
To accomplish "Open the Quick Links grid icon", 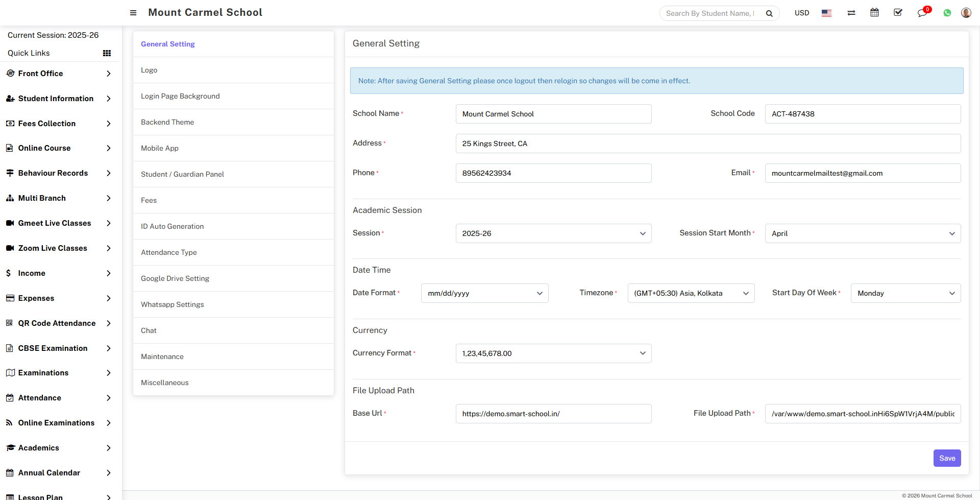I will [x=107, y=53].
